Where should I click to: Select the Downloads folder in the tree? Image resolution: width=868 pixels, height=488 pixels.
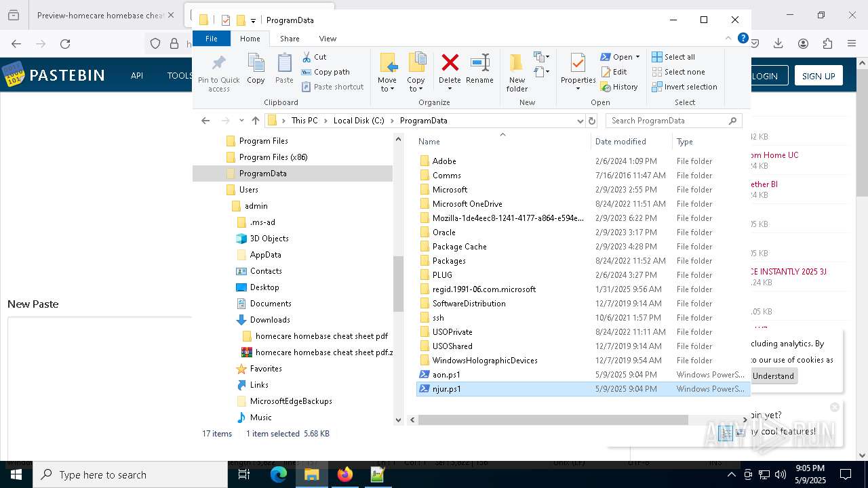tap(270, 320)
